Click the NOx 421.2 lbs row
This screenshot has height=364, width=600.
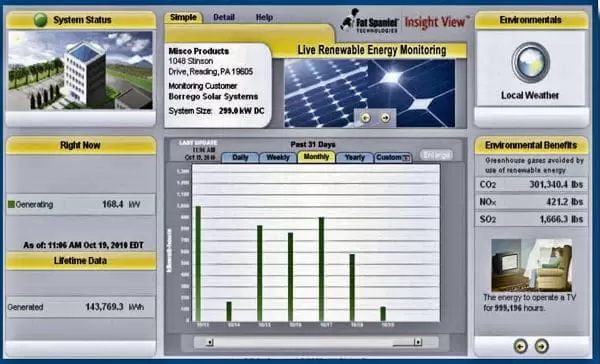532,202
